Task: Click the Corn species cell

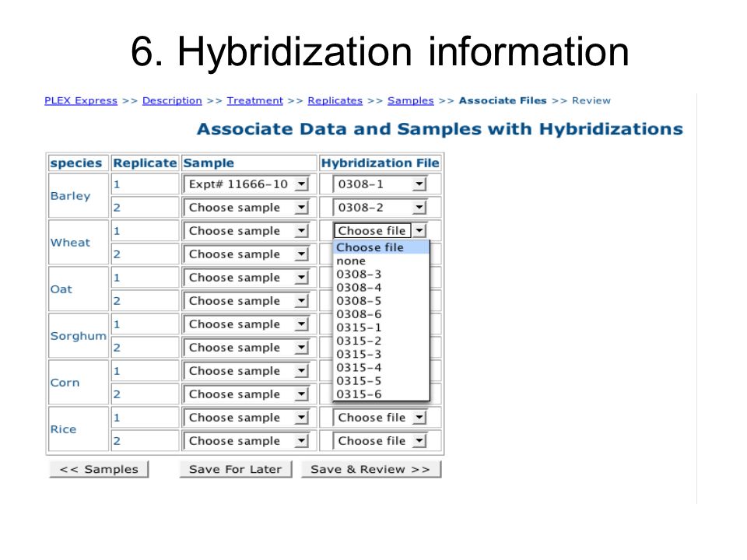Action: pos(79,383)
